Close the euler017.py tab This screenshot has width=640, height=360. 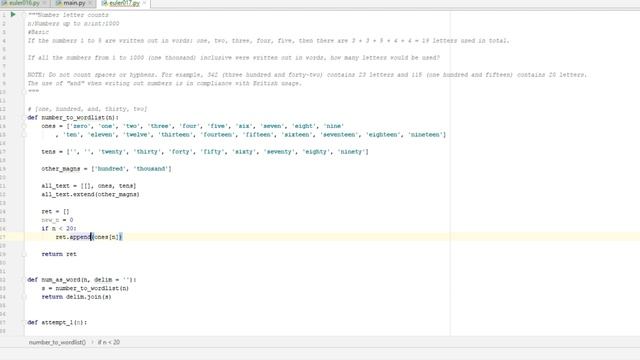click(144, 3)
